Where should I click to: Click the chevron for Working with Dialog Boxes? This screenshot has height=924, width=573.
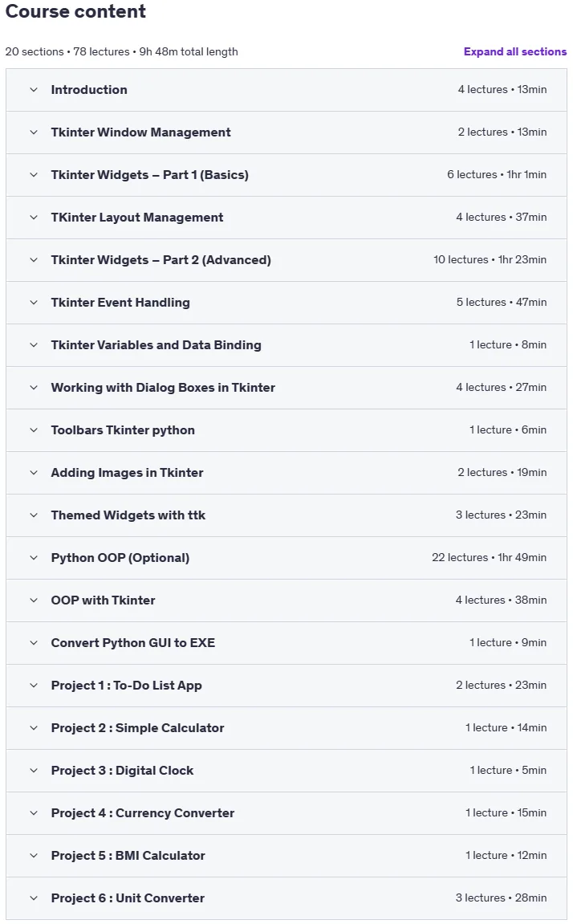pyautogui.click(x=34, y=388)
